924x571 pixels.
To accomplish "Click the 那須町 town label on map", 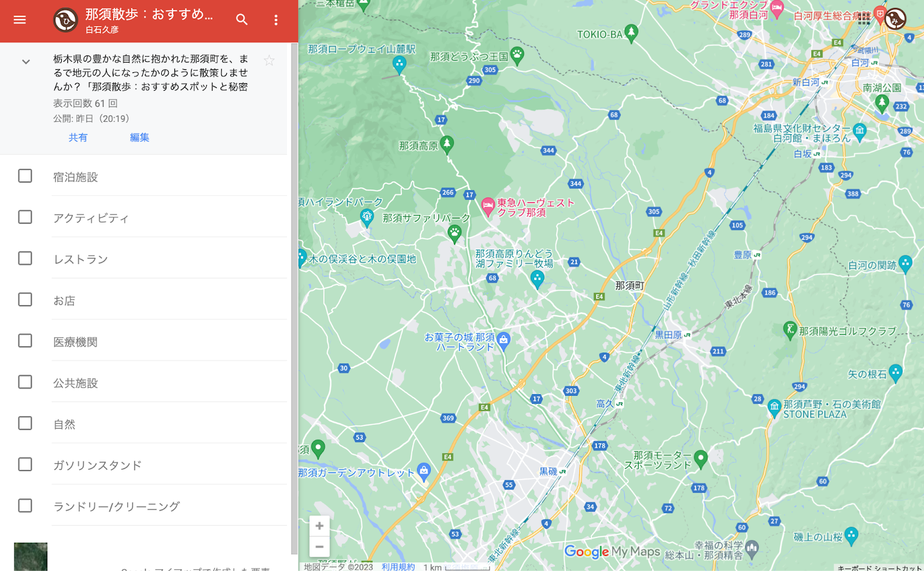I will coord(629,285).
